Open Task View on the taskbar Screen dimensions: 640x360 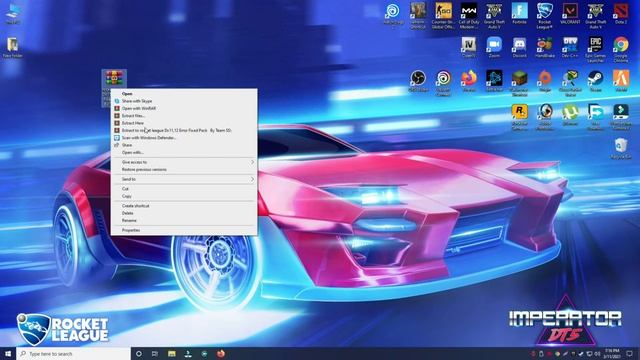[x=155, y=353]
